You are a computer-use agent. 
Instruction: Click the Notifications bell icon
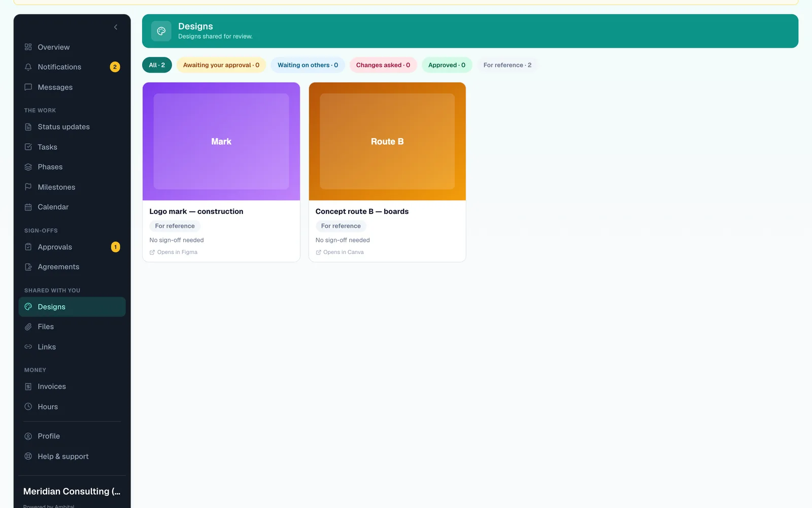click(x=28, y=67)
